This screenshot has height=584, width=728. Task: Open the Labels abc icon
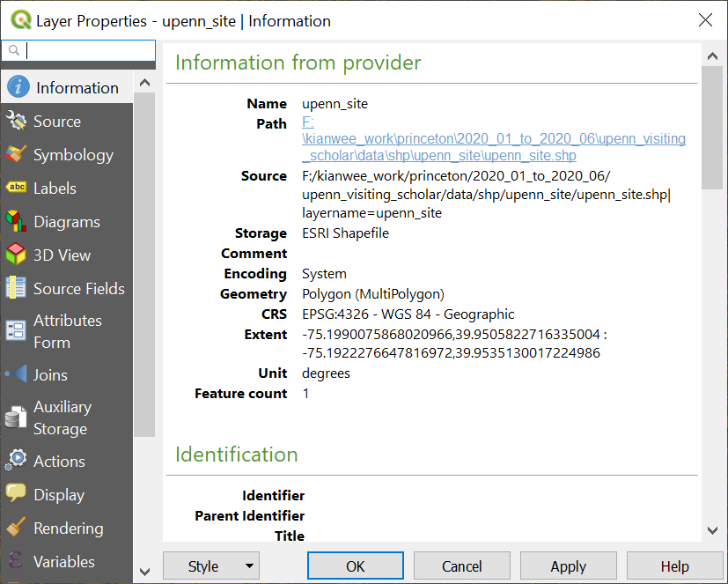[16, 189]
